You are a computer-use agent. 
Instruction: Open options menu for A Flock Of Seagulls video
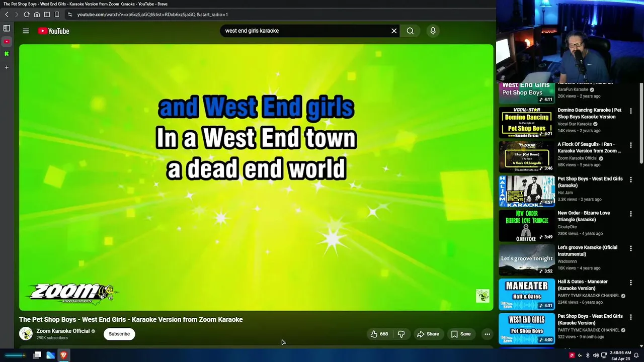[x=630, y=145]
